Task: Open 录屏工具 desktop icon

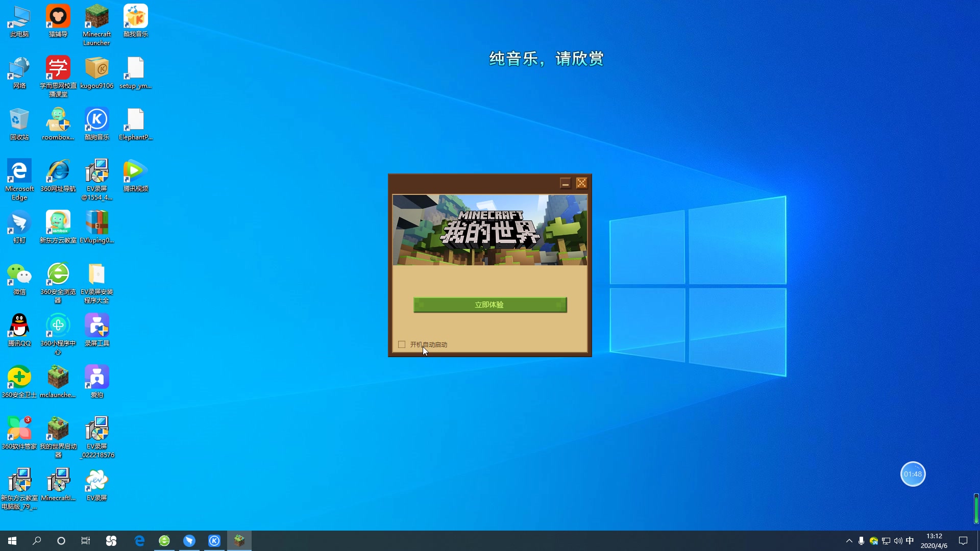Action: [x=97, y=331]
